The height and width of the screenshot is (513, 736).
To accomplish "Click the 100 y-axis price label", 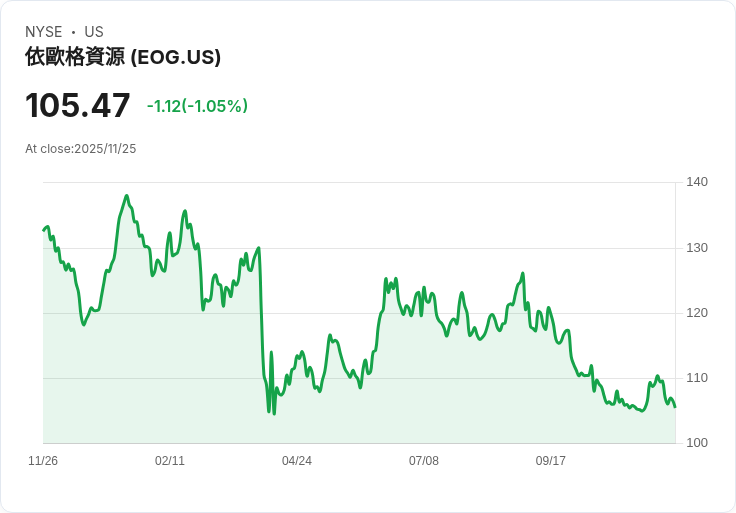I will tap(697, 442).
